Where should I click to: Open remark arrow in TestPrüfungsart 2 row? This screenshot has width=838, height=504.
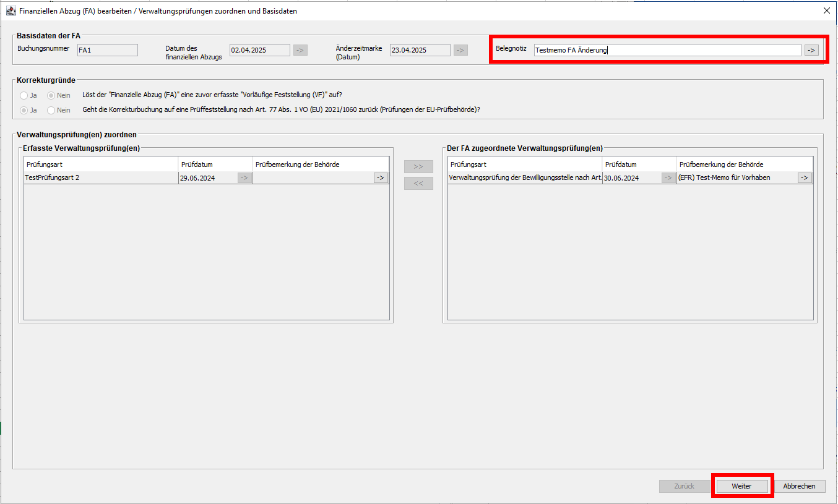point(381,178)
